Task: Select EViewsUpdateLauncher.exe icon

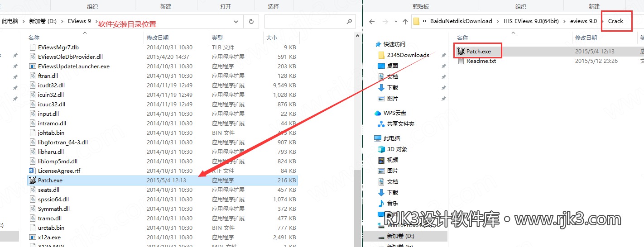Action: (x=32, y=66)
